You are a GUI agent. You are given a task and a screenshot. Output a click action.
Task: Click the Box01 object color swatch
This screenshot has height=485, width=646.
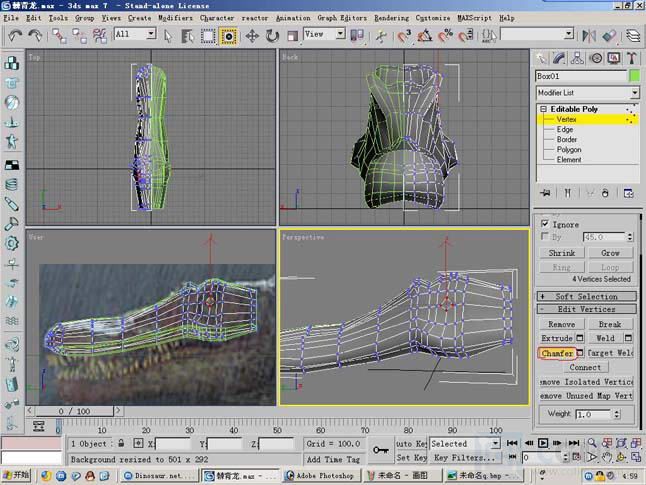(x=634, y=76)
